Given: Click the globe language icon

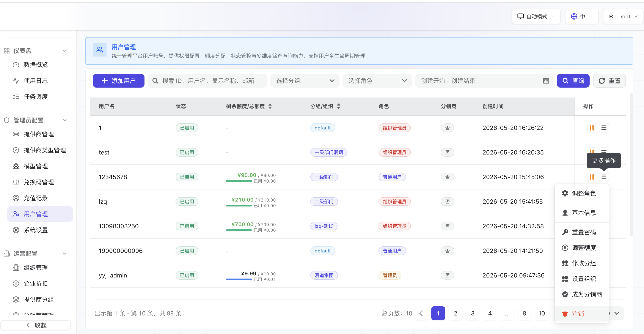Looking at the screenshot, I should pyautogui.click(x=574, y=17).
